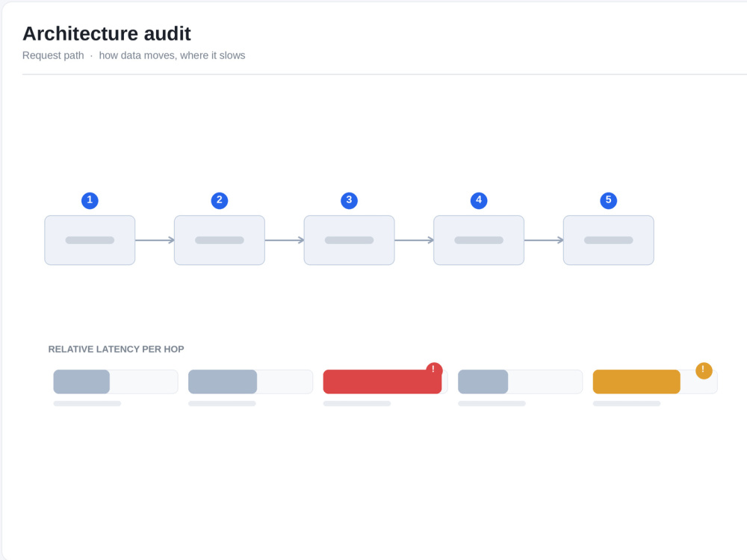The image size is (747, 560).
Task: Click the first gray latency bar
Action: [81, 382]
